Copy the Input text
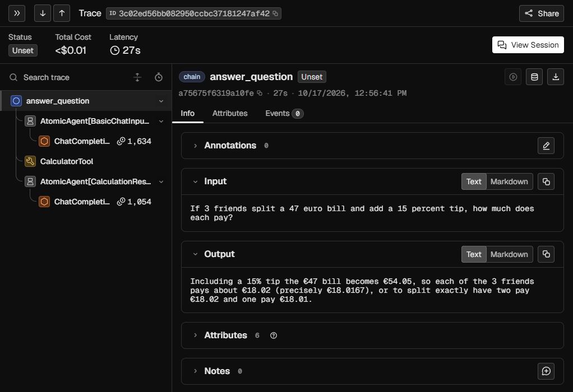Image resolution: width=573 pixels, height=392 pixels. coord(546,181)
